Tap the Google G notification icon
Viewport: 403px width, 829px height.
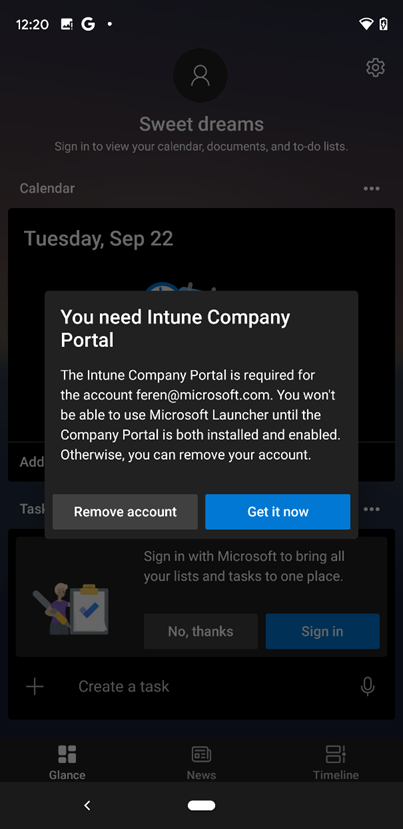pos(88,24)
